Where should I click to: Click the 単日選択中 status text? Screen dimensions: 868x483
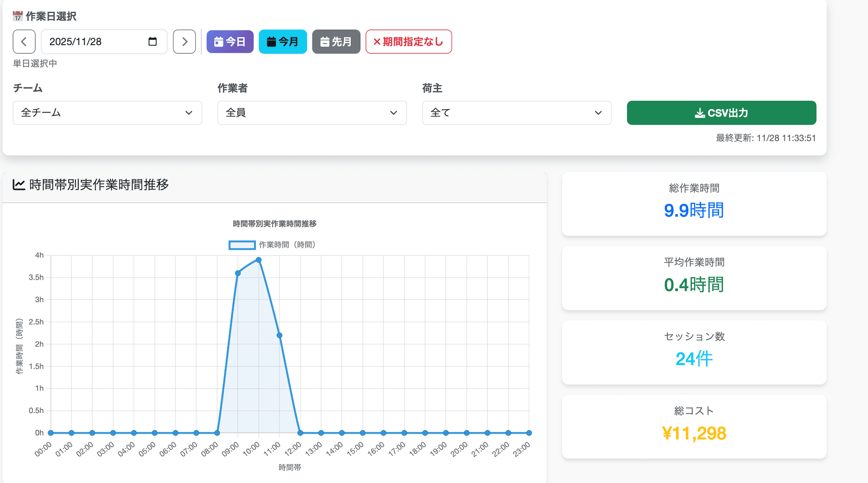point(35,63)
